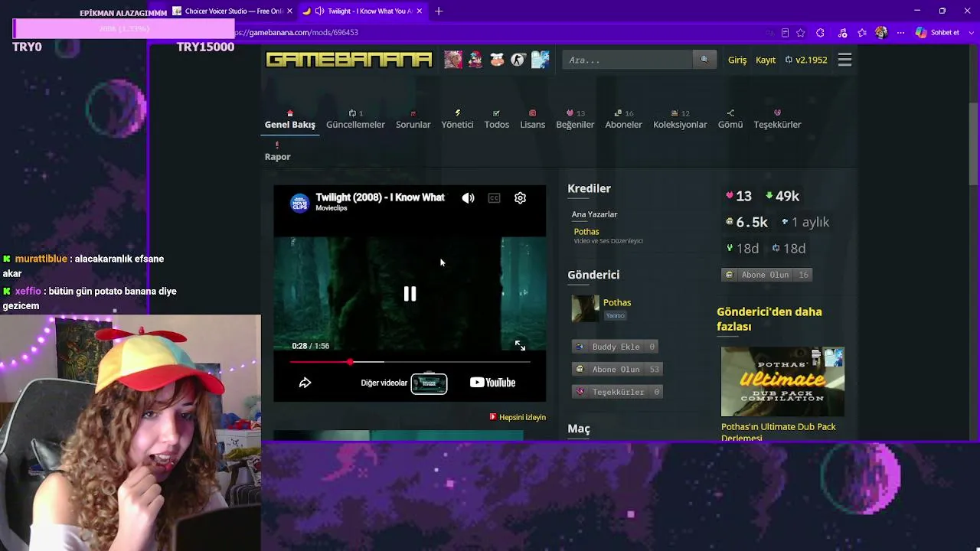The width and height of the screenshot is (980, 551).
Task: Open the Koleksiyonlar tab
Action: tap(680, 119)
